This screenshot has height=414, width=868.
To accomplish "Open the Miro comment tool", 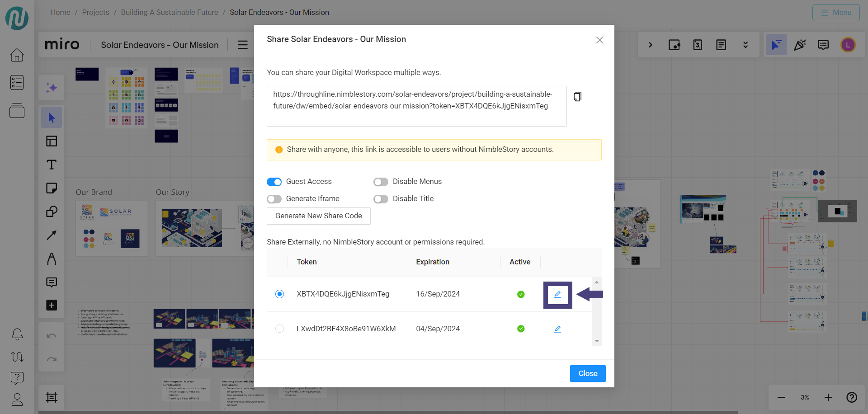I will 52,282.
